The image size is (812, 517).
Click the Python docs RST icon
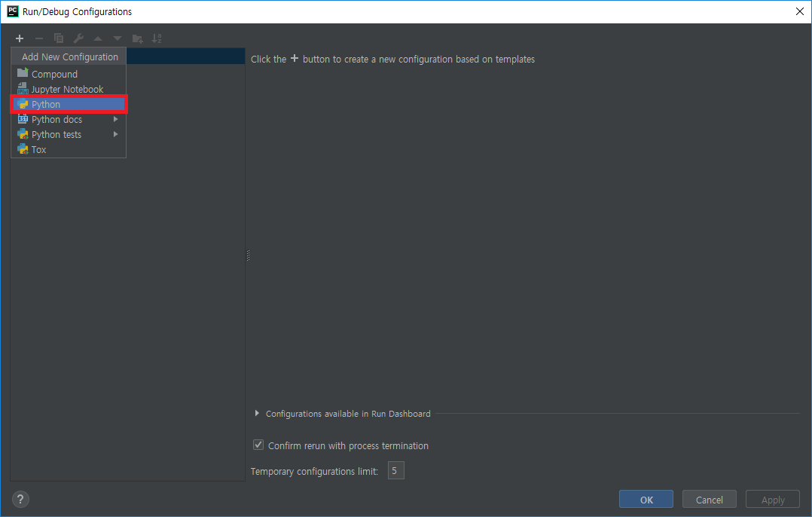pyautogui.click(x=23, y=118)
